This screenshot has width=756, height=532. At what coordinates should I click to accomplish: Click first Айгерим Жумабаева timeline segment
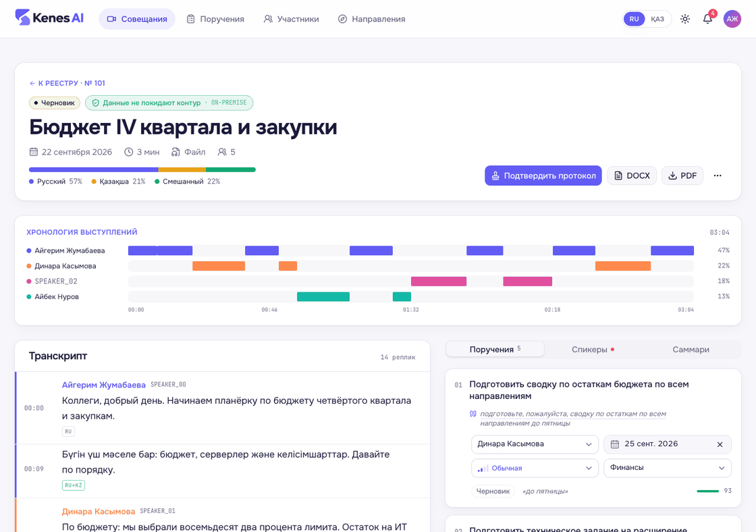[x=142, y=250]
